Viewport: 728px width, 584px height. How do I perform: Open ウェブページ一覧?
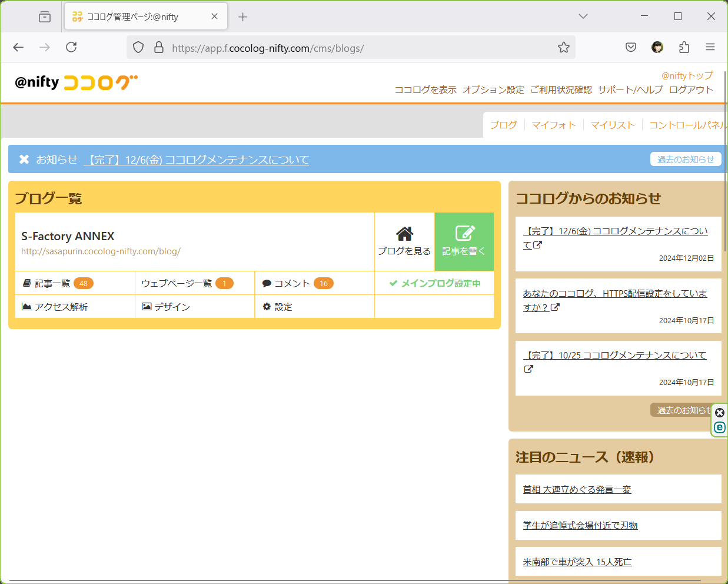tap(177, 283)
